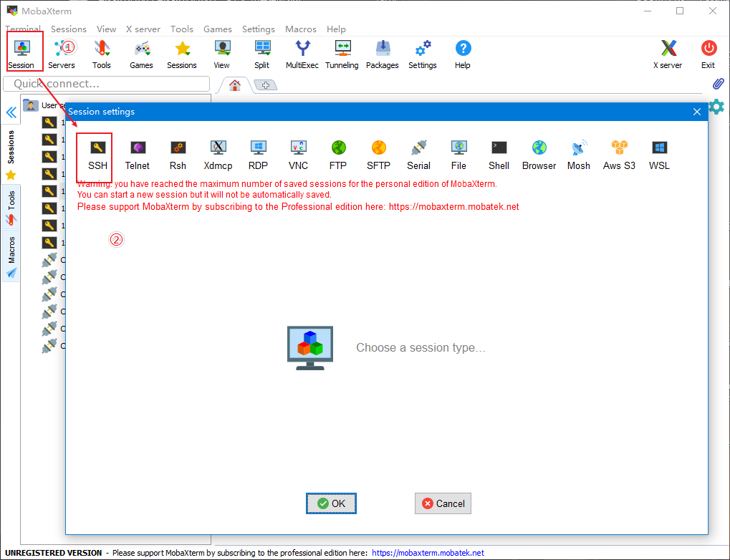The width and height of the screenshot is (730, 560).
Task: Switch to the Tools sidebar tab
Action: 11,207
